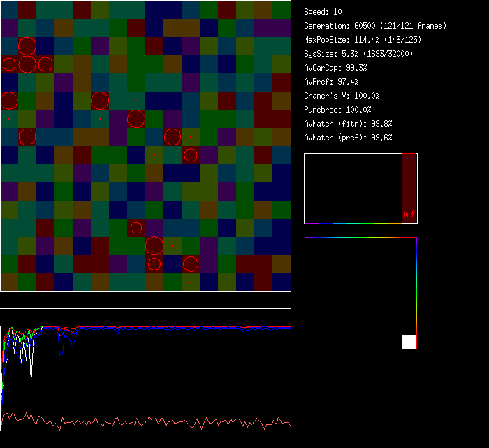The height and width of the screenshot is (448, 489).
Task: Click the Purebred 100.0% statistic
Action: point(337,110)
